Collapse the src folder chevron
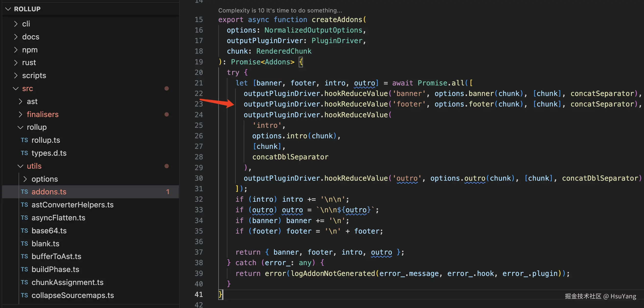This screenshot has width=644, height=308. click(x=16, y=88)
